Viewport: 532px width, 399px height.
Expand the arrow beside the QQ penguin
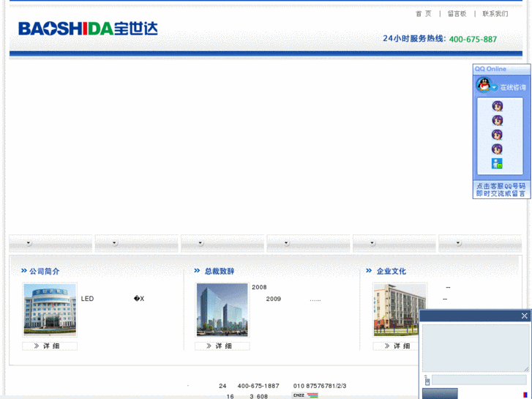click(x=495, y=88)
